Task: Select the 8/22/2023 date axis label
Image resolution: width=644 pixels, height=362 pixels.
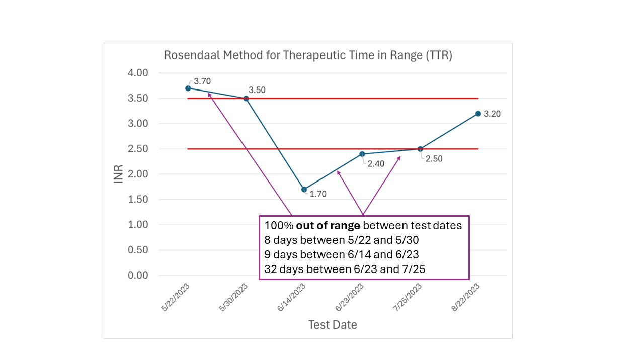Action: (x=467, y=297)
